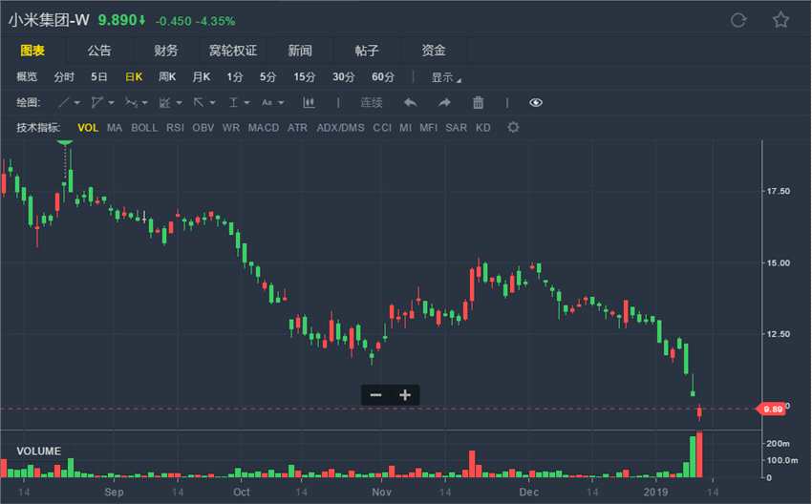Toggle drawing visibility with eye icon

(x=536, y=102)
